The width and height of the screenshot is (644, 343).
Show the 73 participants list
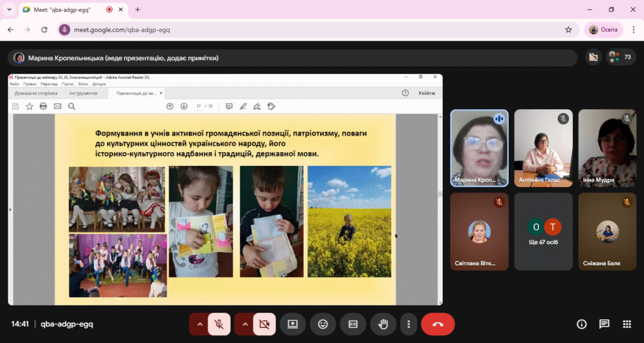click(x=621, y=57)
